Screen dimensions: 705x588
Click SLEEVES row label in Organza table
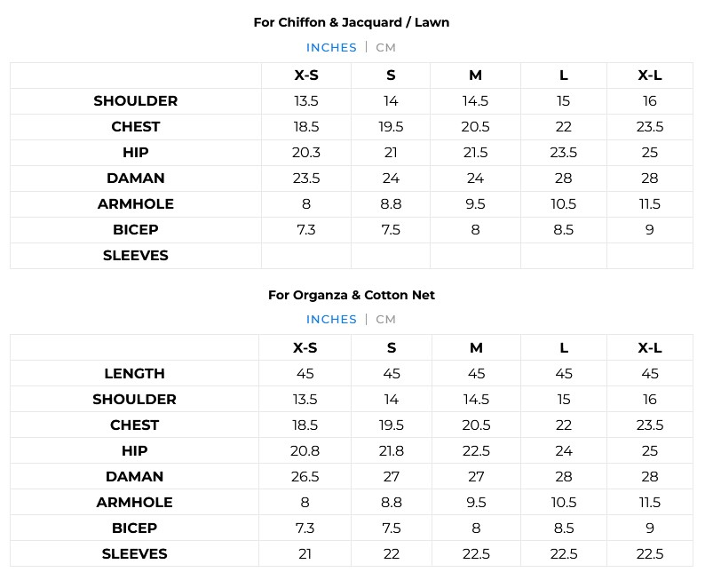click(135, 554)
